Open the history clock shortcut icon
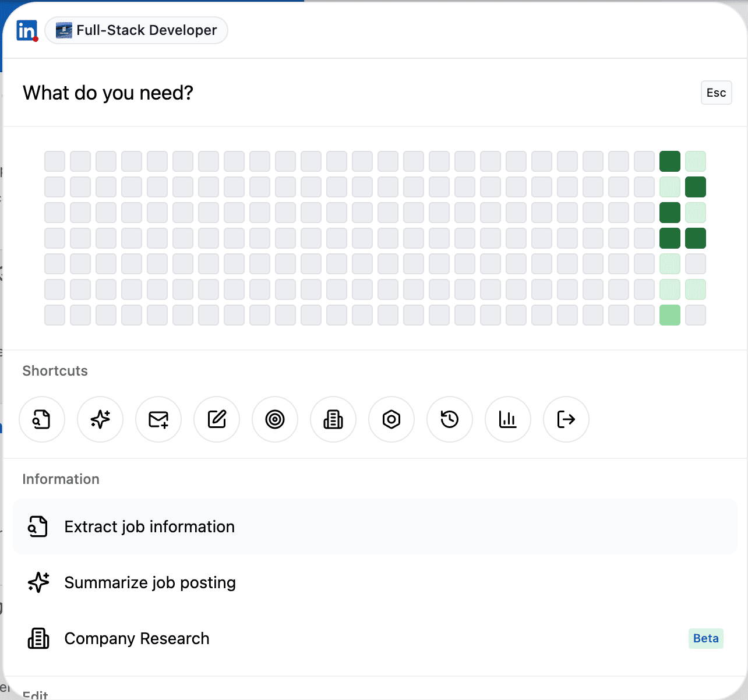Image resolution: width=748 pixels, height=700 pixels. 450,419
